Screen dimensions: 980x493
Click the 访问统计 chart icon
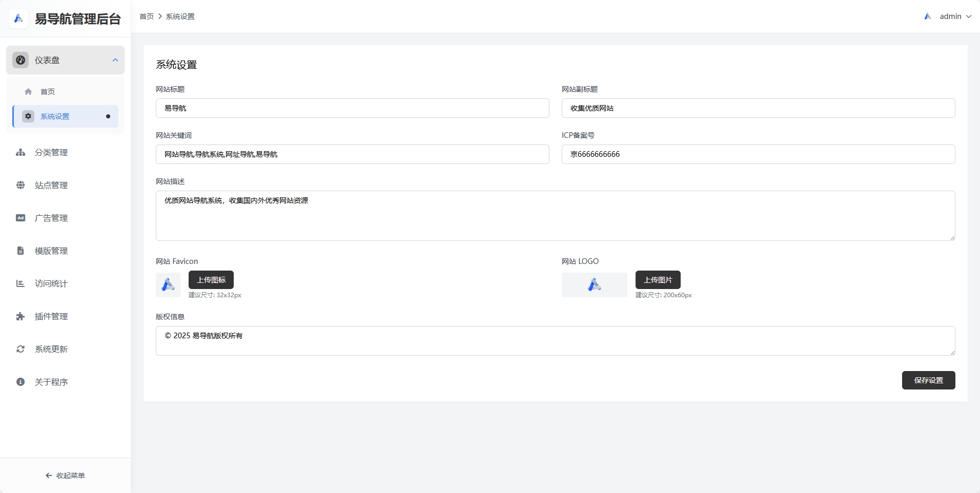21,283
